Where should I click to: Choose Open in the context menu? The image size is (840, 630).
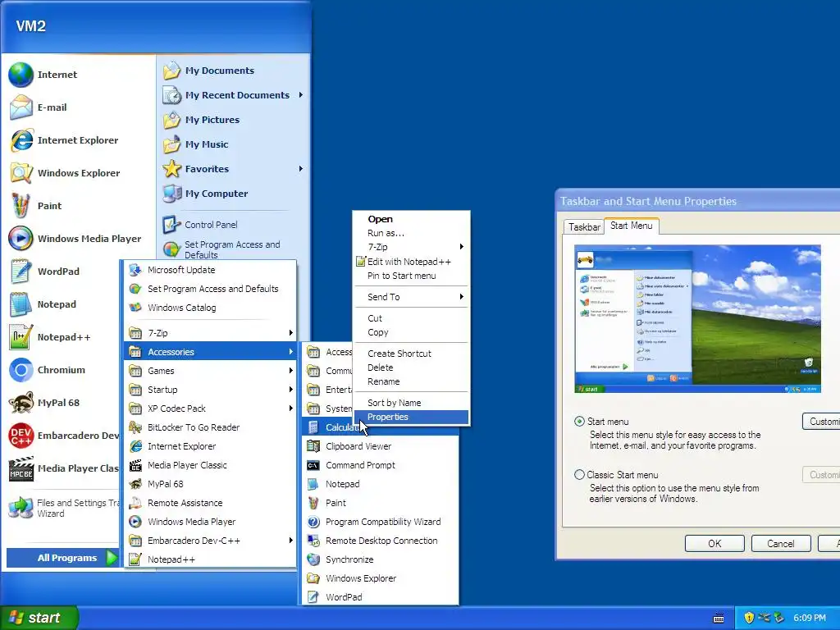click(x=411, y=219)
